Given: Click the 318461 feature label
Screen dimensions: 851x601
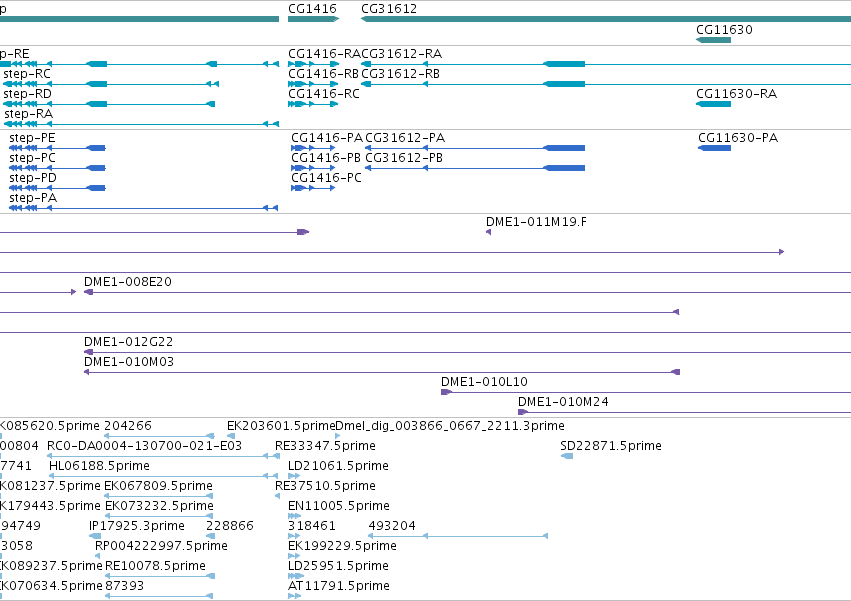Looking at the screenshot, I should click(x=312, y=526).
